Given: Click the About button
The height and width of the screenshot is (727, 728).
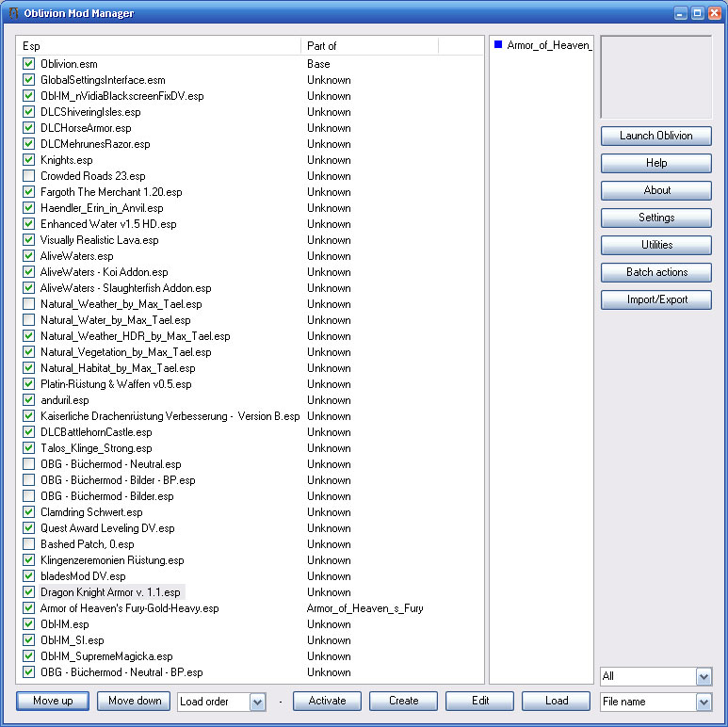Looking at the screenshot, I should pyautogui.click(x=656, y=190).
